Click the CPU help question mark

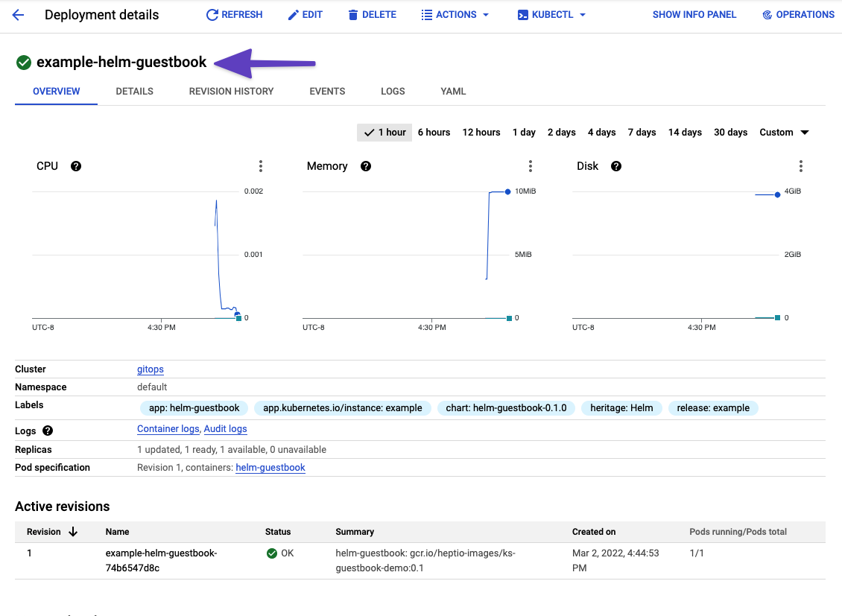[76, 166]
